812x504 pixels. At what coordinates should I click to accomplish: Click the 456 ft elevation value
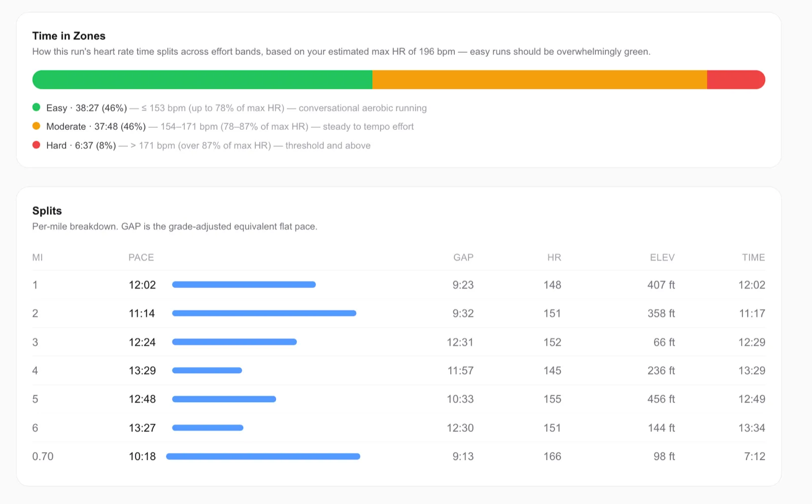(661, 399)
